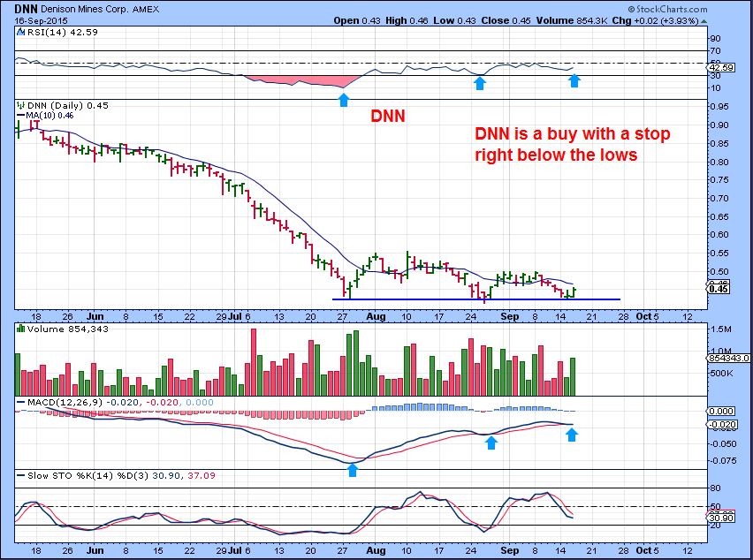Click the 0.55 price axis label
The height and width of the screenshot is (560, 753).
pos(719,253)
